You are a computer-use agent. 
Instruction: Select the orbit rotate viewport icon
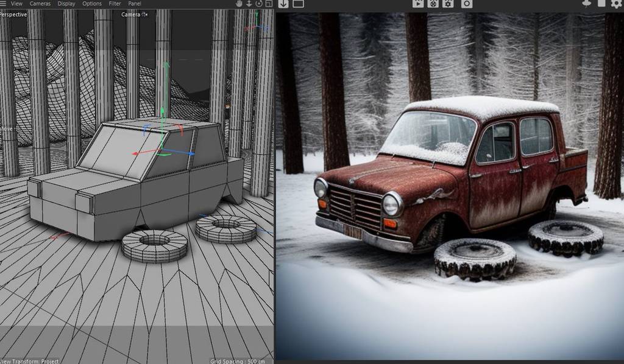(259, 4)
